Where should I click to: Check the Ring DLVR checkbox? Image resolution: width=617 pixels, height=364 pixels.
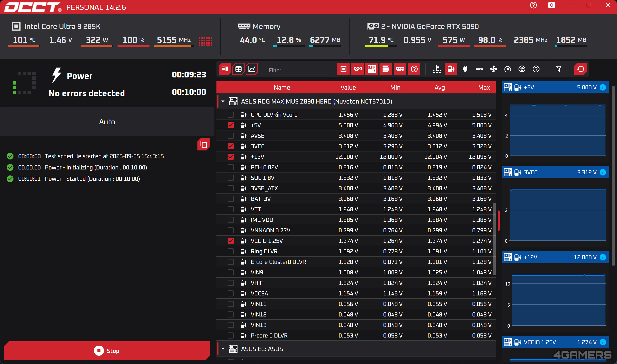coord(231,251)
